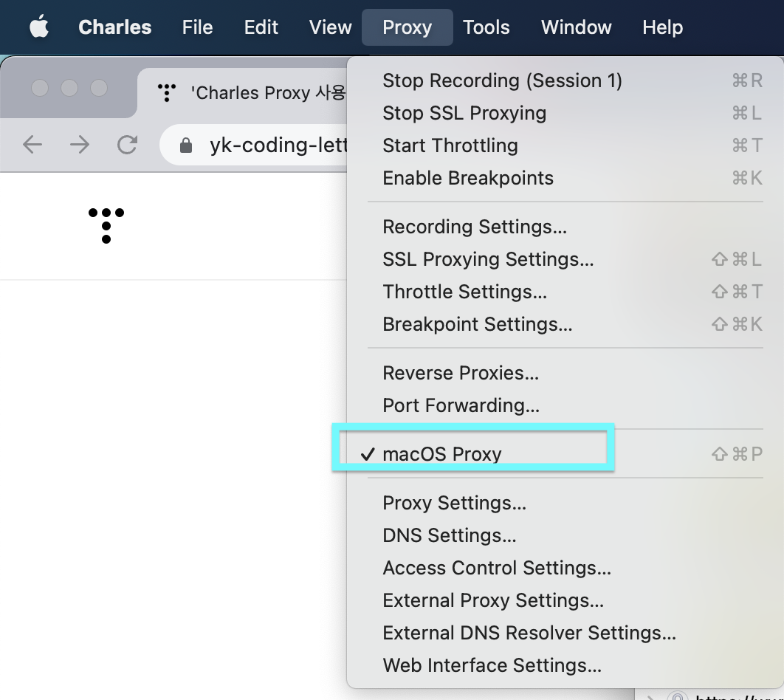Close the Proxy menu in menu bar
The image size is (784, 700).
point(407,27)
